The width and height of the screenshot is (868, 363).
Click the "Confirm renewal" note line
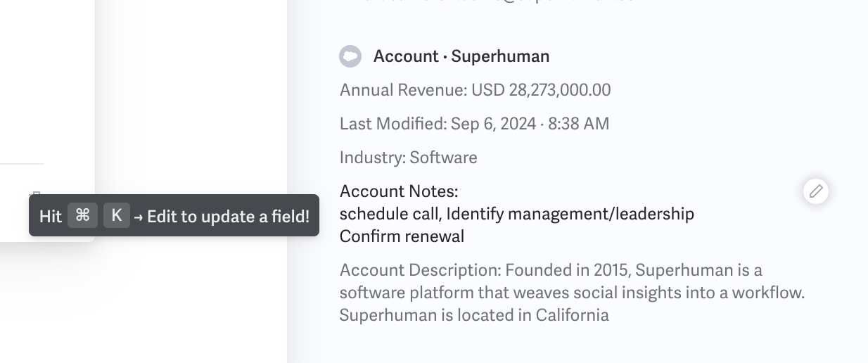pyautogui.click(x=402, y=236)
